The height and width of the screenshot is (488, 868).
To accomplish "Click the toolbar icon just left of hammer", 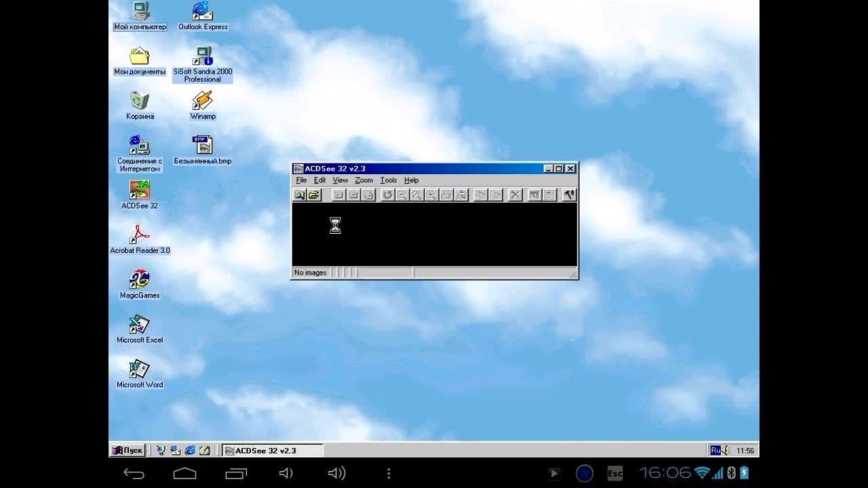I will coord(550,195).
